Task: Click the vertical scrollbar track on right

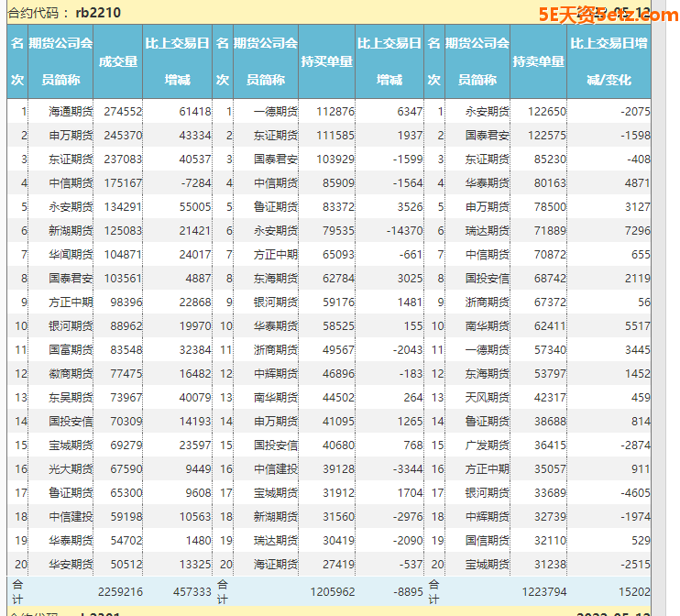Action: coord(659,308)
